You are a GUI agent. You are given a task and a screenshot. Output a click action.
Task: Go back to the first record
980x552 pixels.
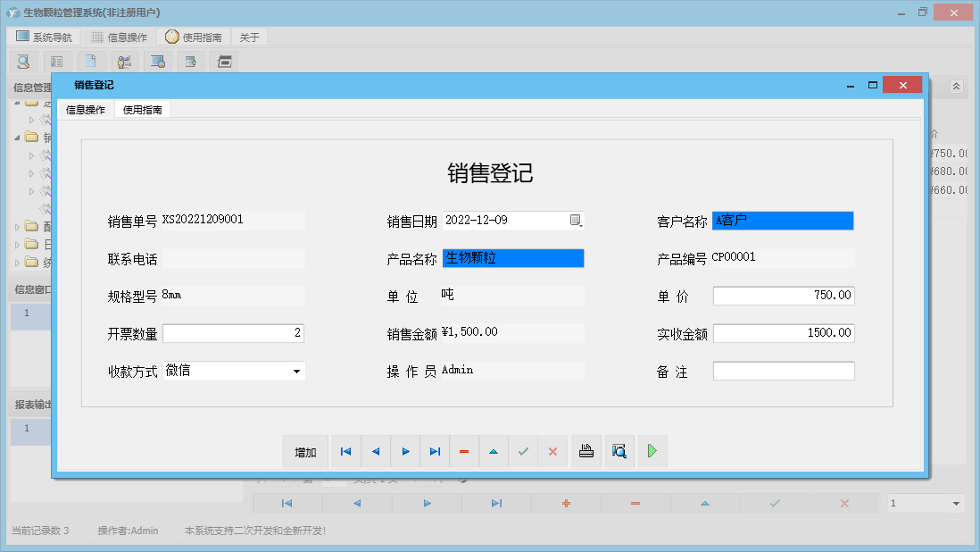pos(345,451)
